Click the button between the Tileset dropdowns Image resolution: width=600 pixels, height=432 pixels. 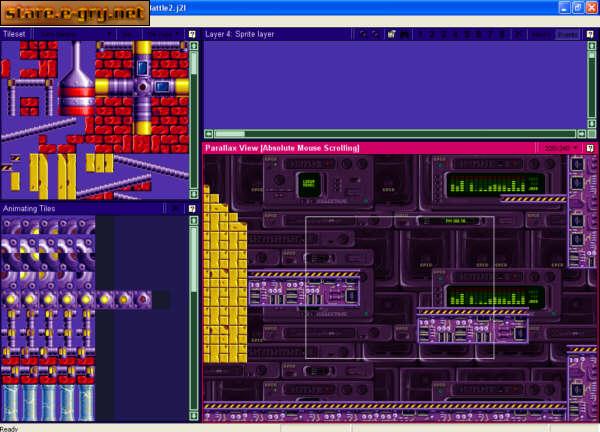click(x=127, y=34)
